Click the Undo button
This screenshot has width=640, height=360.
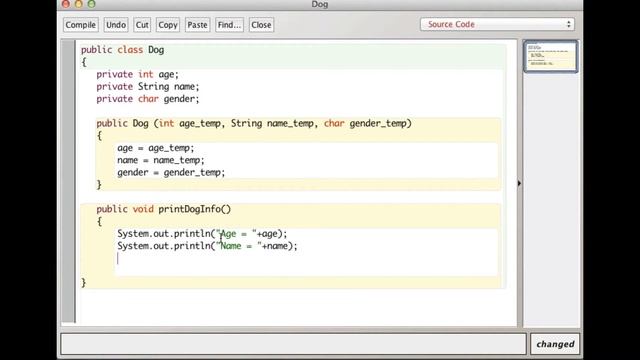tap(116, 25)
